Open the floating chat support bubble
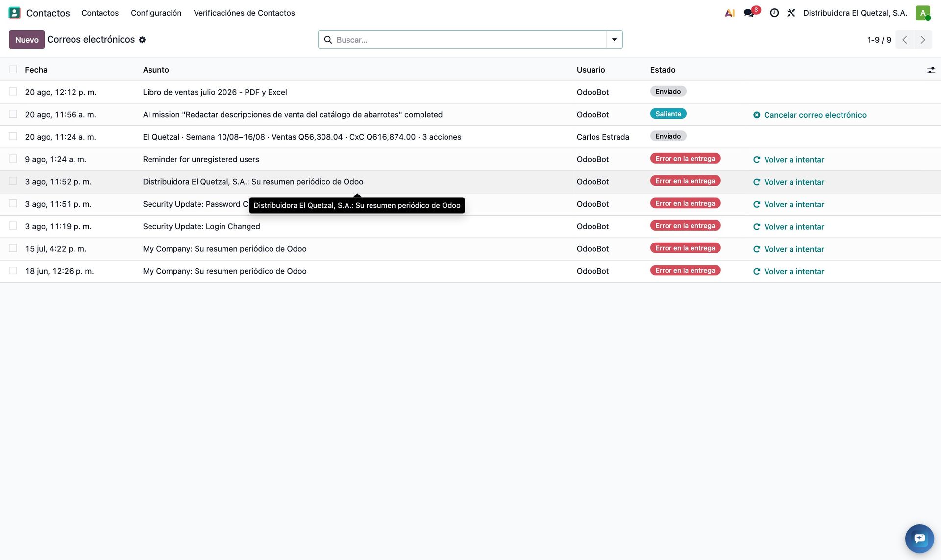The width and height of the screenshot is (941, 560). [919, 538]
